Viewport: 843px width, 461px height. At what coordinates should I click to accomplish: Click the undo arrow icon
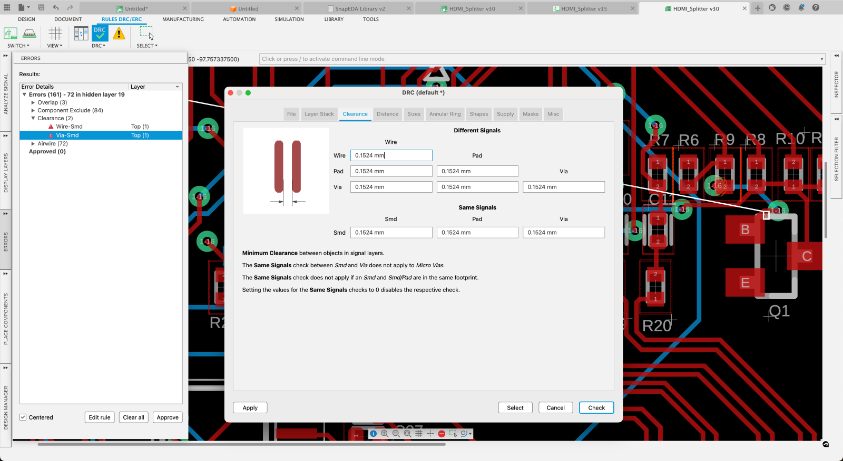coord(56,7)
